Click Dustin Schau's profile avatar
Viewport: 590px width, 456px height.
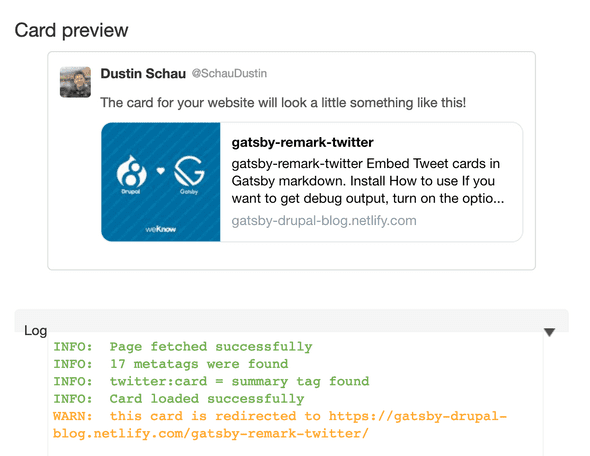[x=75, y=82]
